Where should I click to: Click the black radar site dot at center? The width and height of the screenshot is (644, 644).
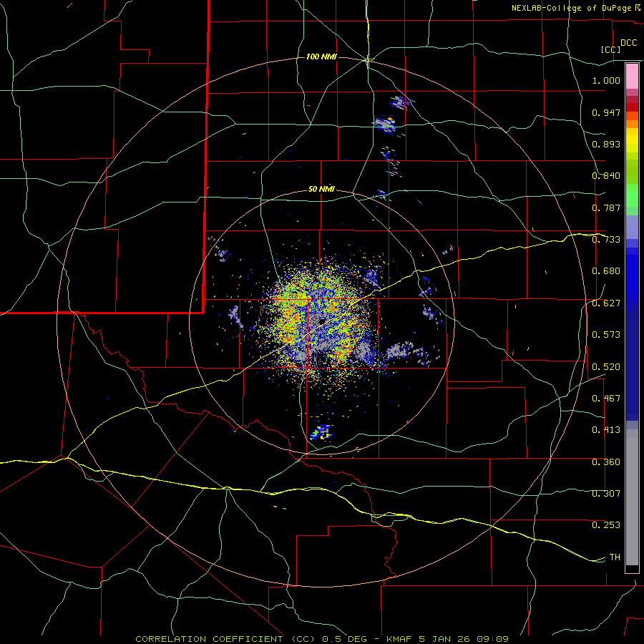(x=321, y=321)
